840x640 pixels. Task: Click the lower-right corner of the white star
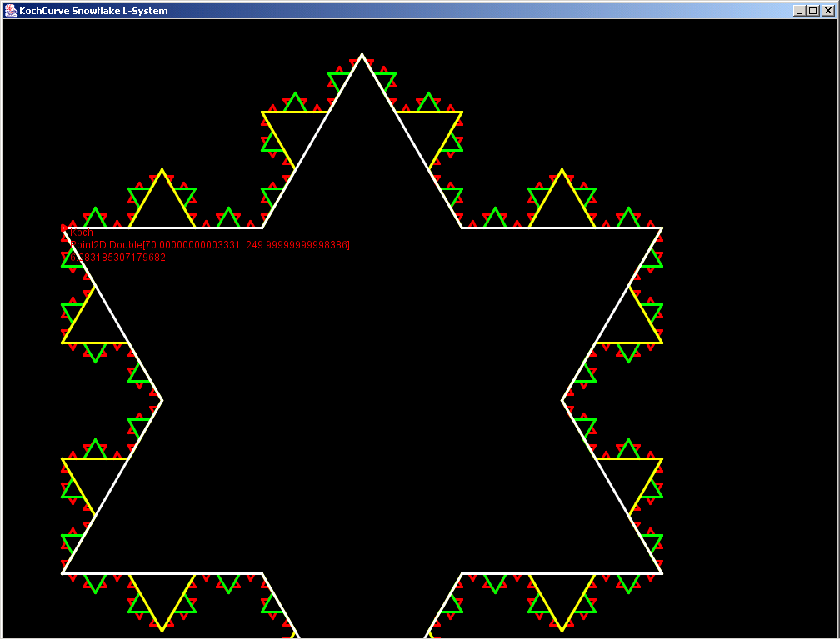[x=662, y=573]
